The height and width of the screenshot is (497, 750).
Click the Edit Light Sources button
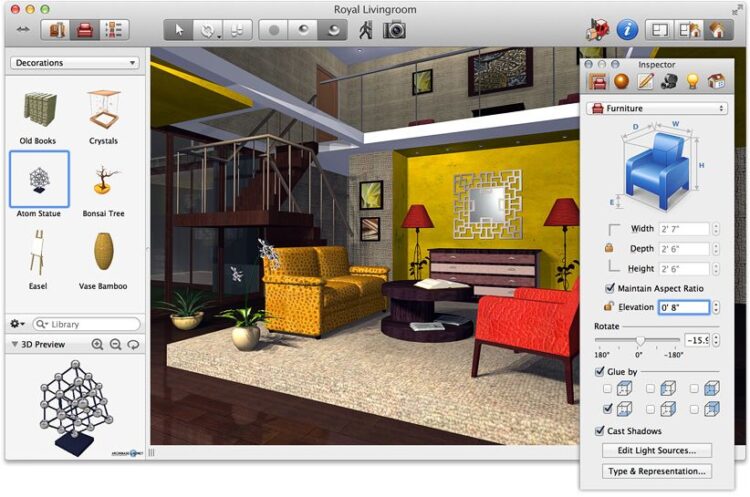tap(656, 450)
